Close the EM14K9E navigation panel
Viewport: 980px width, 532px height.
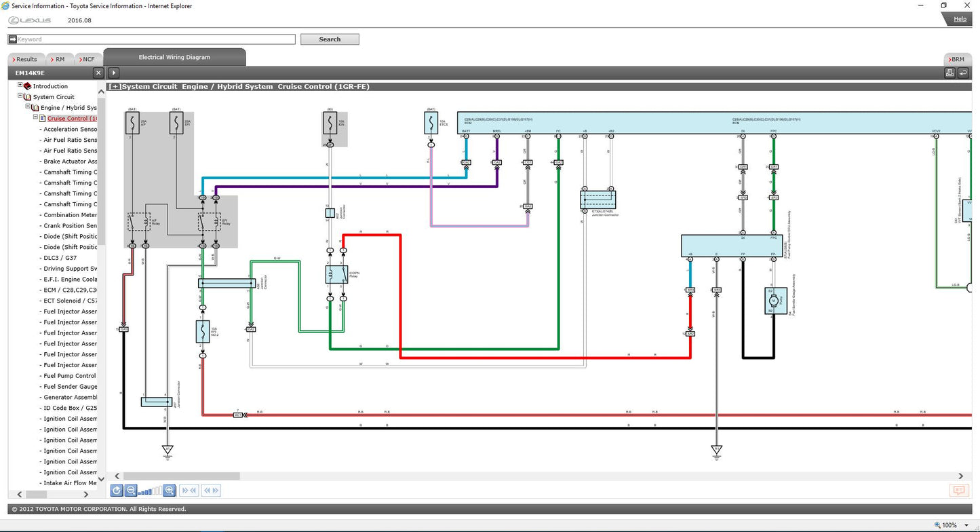tap(98, 73)
